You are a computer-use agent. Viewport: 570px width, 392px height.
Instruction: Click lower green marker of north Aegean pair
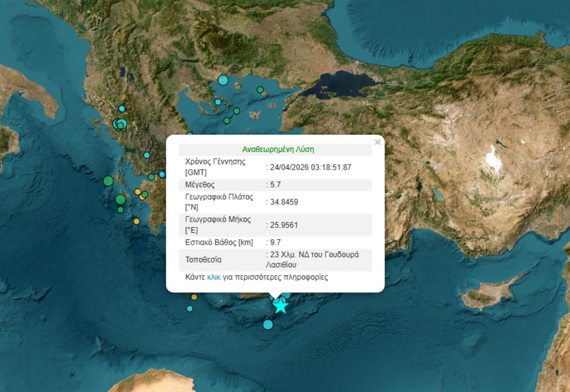(x=227, y=120)
